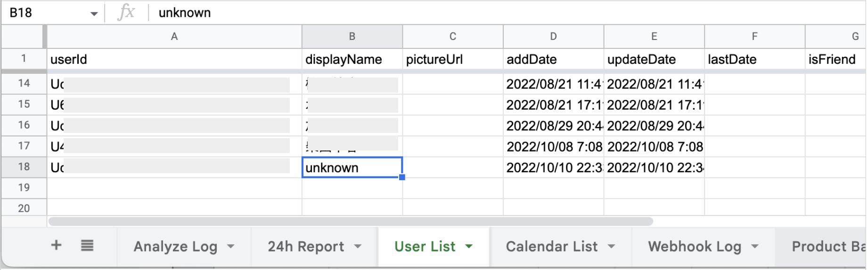This screenshot has width=868, height=270.
Task: Click the Name Box showing B18
Action: click(x=42, y=13)
